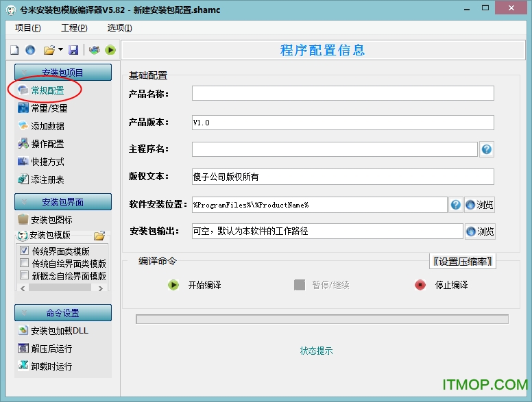
Task: Open 快捷方式 shortcut configuration
Action: [47, 162]
